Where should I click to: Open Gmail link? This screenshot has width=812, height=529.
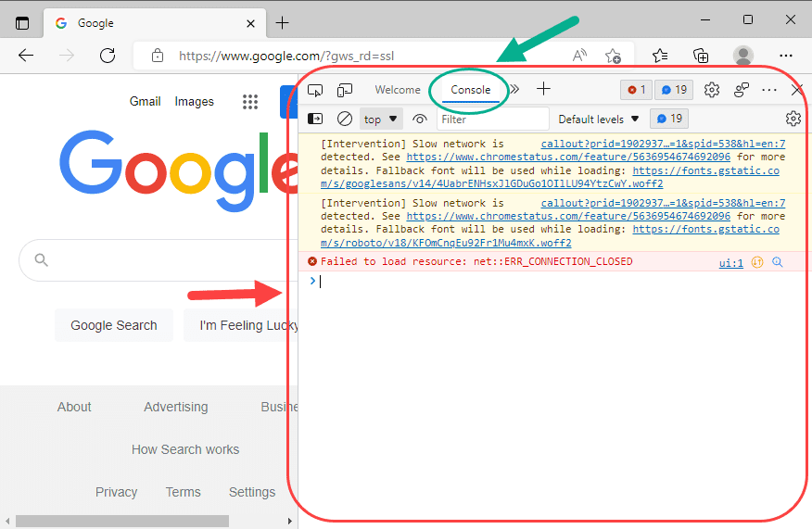tap(145, 102)
